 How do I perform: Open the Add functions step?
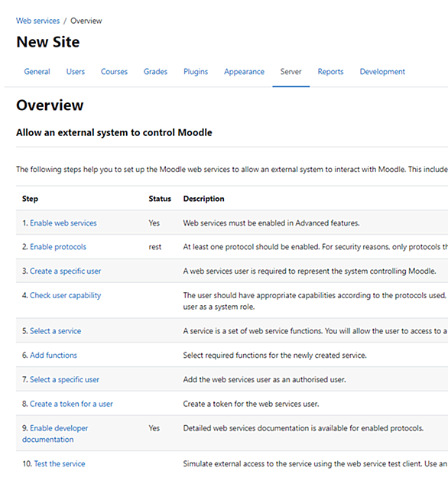pos(54,356)
